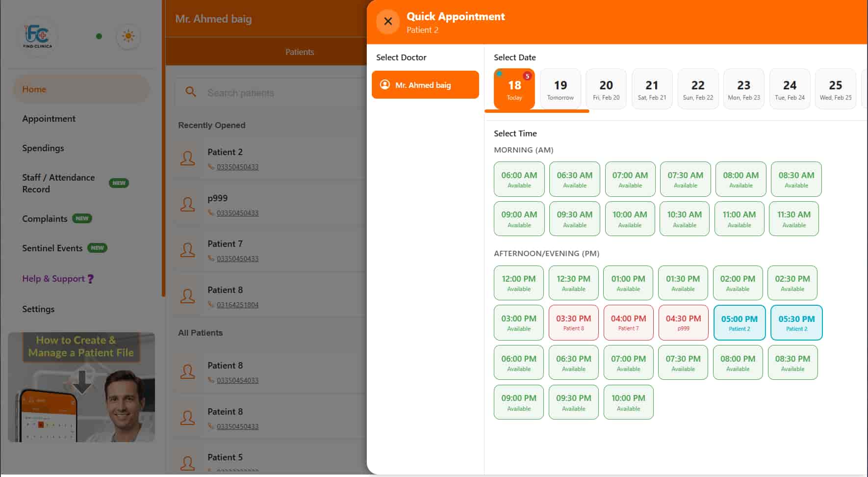Pick the 12:00 PM time slot
Image resolution: width=868 pixels, height=477 pixels.
(x=519, y=283)
